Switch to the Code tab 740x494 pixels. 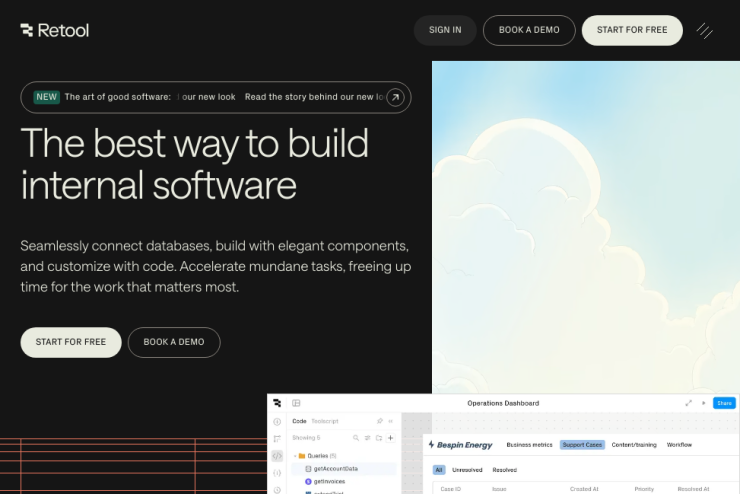pyautogui.click(x=299, y=421)
